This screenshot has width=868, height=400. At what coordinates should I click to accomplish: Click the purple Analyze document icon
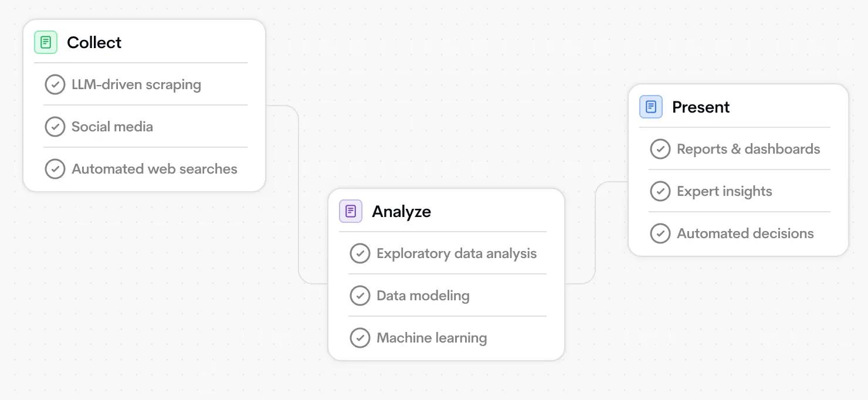coord(351,211)
